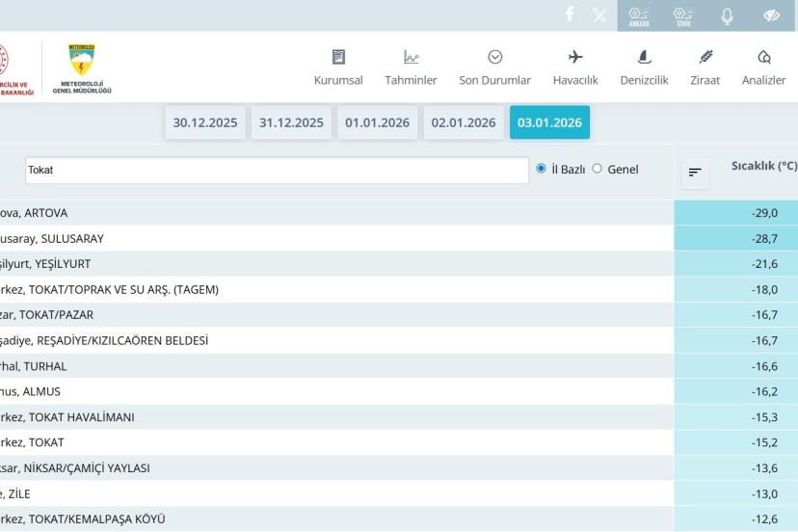
Task: Expand the Kurumsal menu
Action: tap(338, 67)
